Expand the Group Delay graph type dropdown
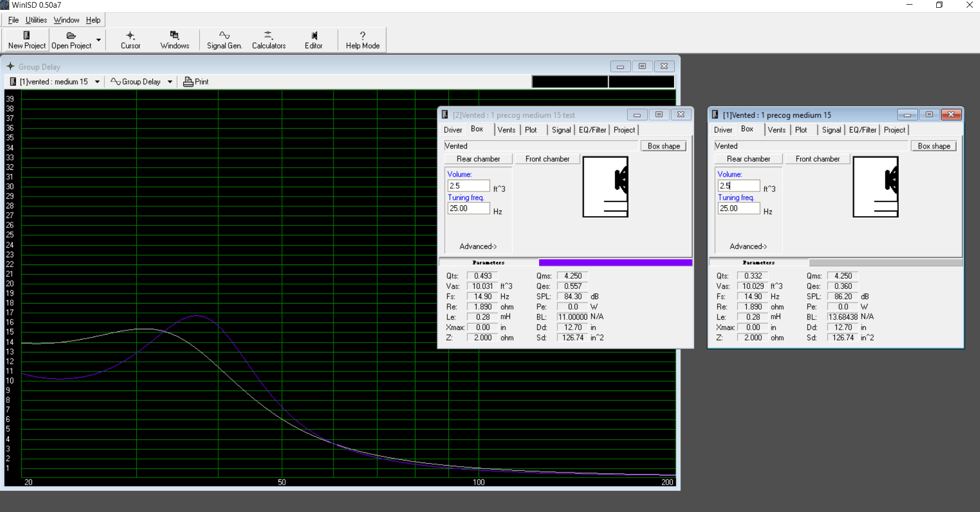 170,82
